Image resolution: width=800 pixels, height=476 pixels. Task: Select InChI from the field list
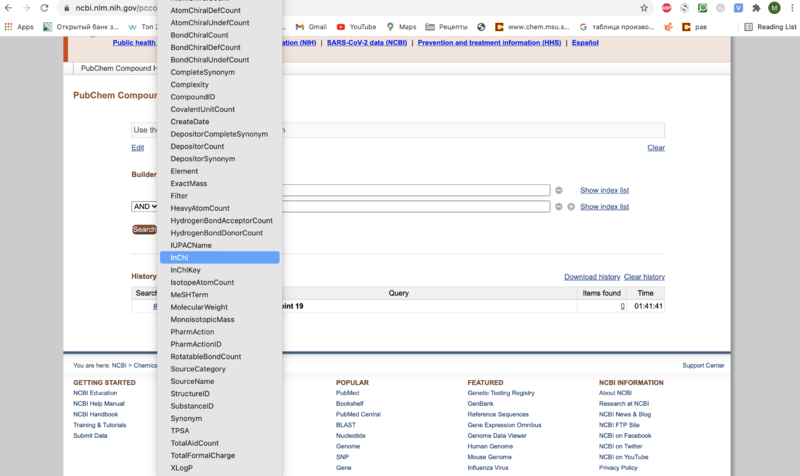[220, 258]
